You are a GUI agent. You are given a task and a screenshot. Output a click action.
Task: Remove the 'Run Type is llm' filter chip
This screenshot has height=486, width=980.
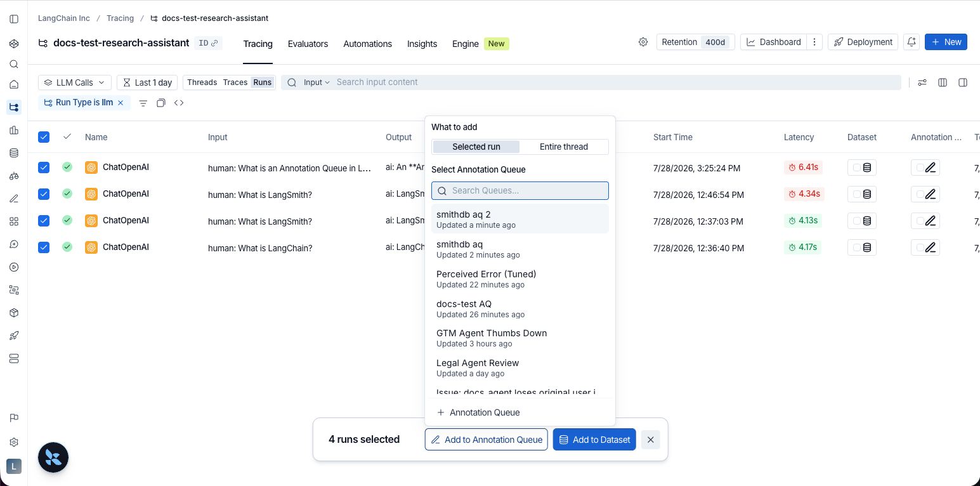[x=121, y=103]
